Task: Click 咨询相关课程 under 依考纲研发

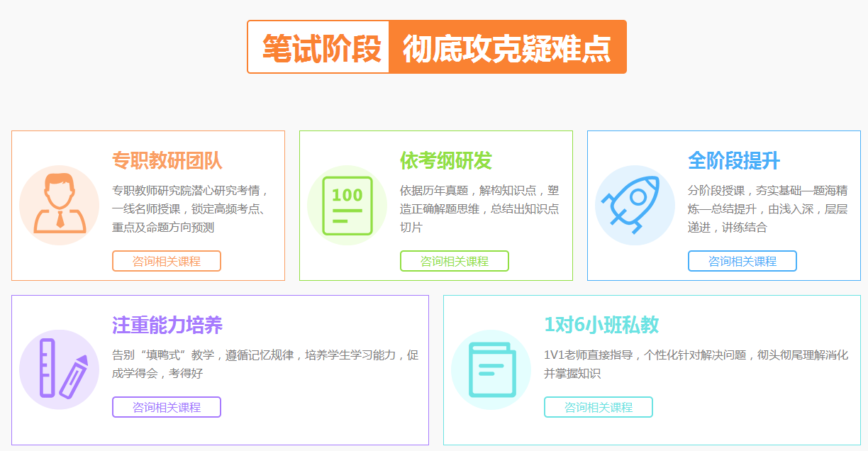Action: click(455, 261)
